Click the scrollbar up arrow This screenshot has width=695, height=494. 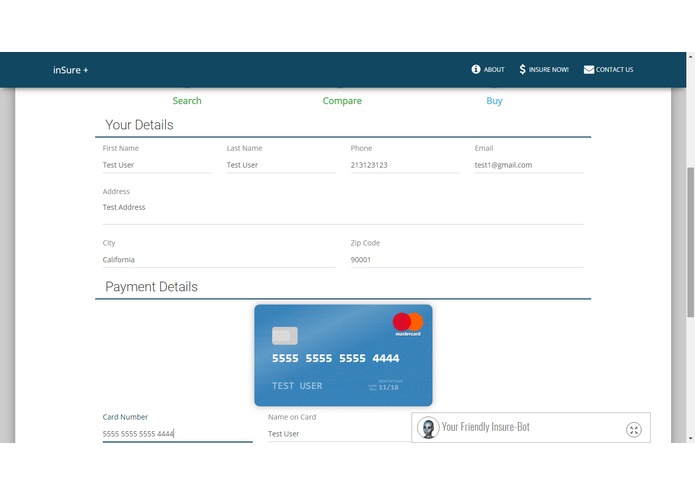click(690, 57)
